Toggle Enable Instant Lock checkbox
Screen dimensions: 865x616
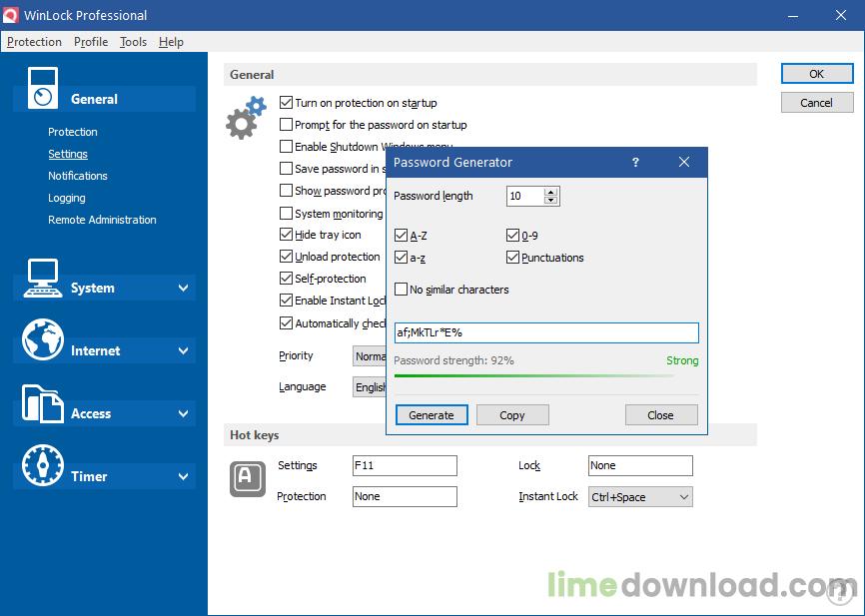(286, 301)
